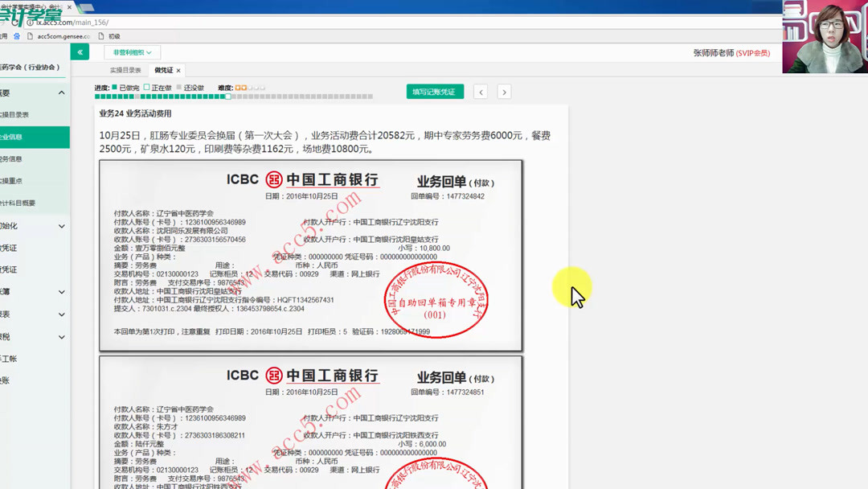868x489 pixels.
Task: Click the 还没做 progress legend marker
Action: click(x=179, y=87)
